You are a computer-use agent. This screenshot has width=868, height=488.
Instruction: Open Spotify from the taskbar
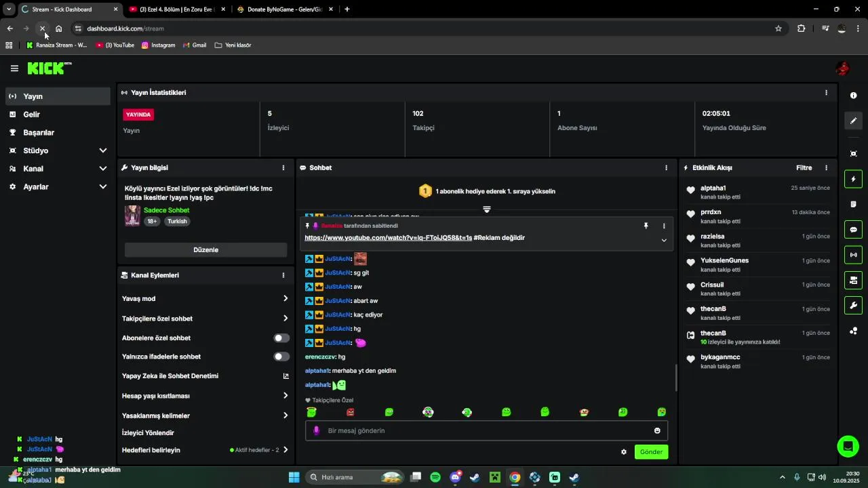[435, 477]
